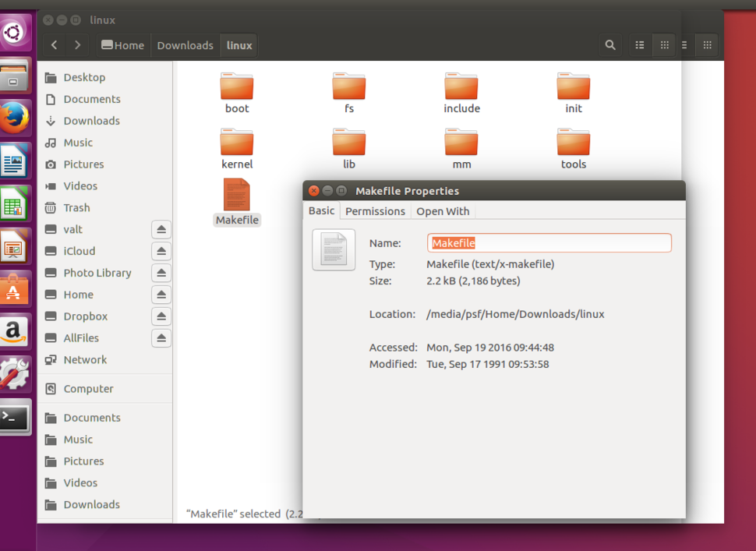Click the file icon in Makefile Properties
This screenshot has width=756, height=551.
tap(334, 249)
